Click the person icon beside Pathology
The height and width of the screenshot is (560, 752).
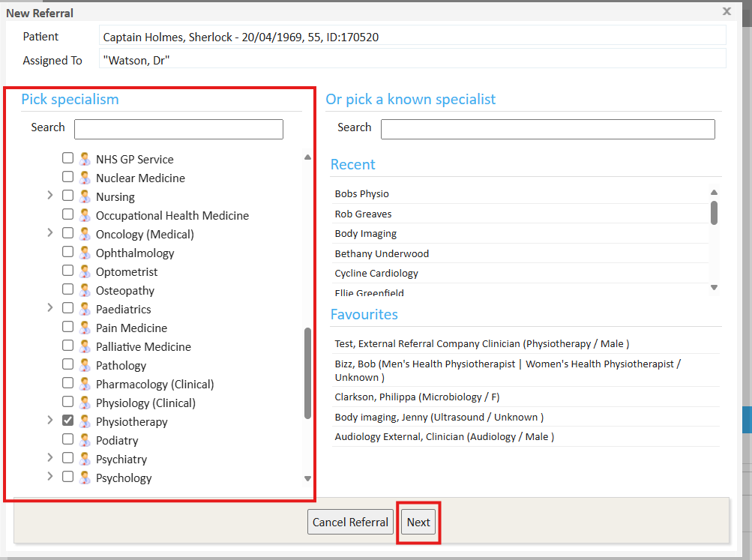[85, 365]
